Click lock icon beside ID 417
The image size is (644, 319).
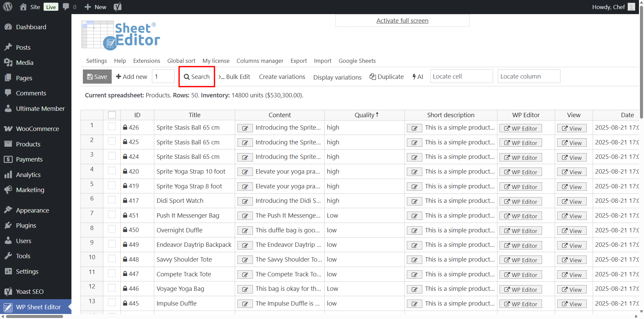click(125, 200)
